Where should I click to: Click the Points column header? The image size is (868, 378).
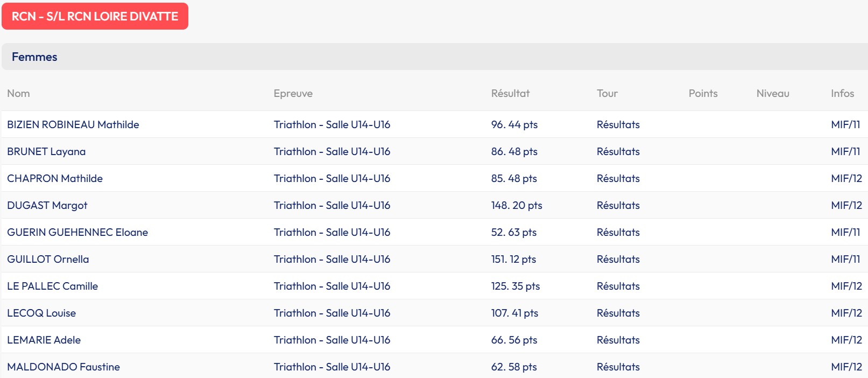703,93
